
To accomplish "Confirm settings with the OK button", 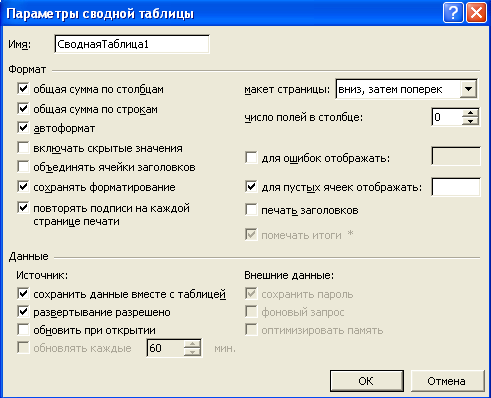I will click(367, 381).
